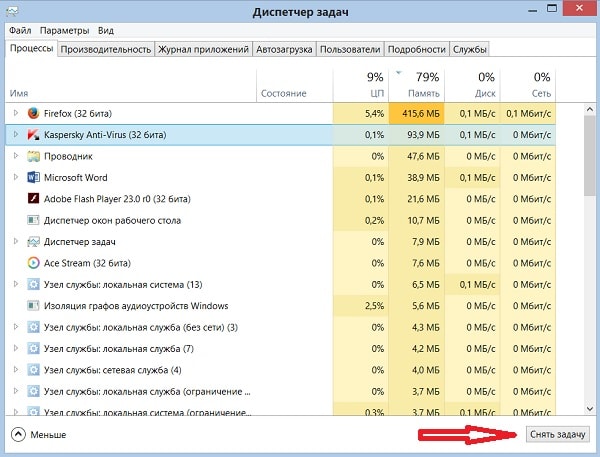Click the Снять задачу button
Image resolution: width=600 pixels, height=457 pixels.
coord(558,435)
